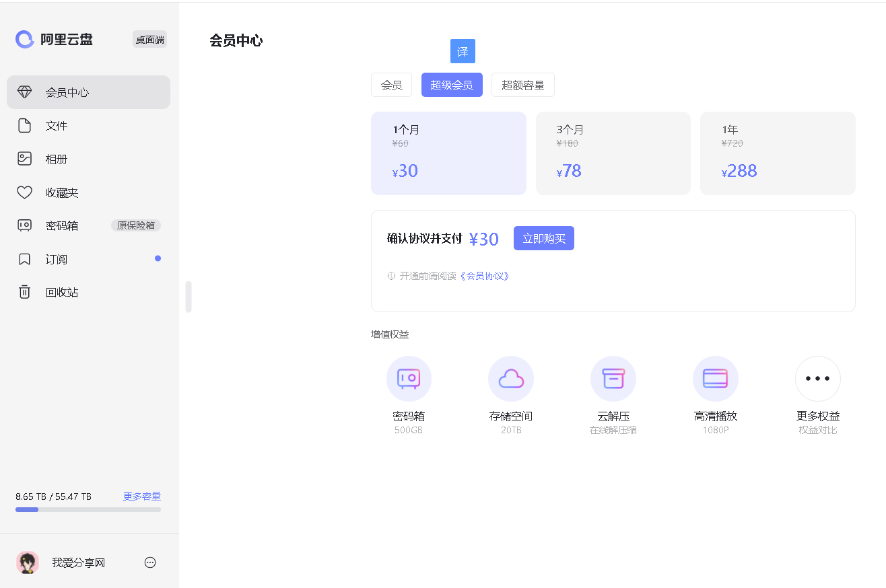The image size is (886, 588).
Task: Click the 桌面端 badge
Action: [149, 40]
